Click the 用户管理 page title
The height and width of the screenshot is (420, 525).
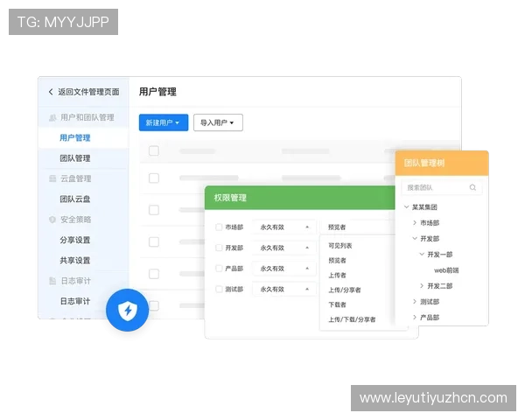pos(157,92)
